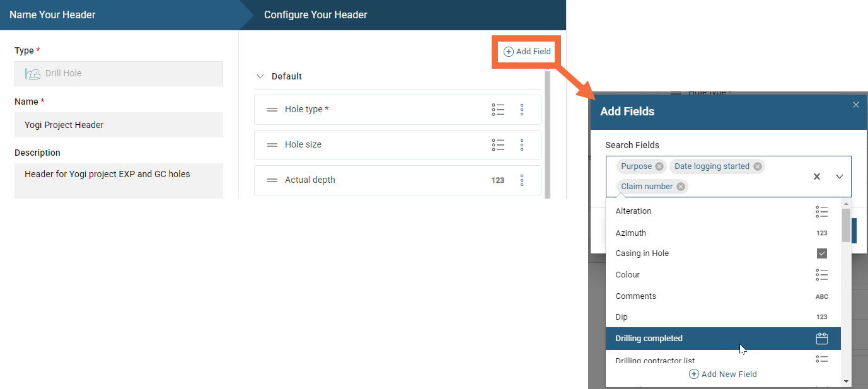Click list type icon on Hole size row
Viewport: 868px width, 389px height.
click(x=498, y=145)
